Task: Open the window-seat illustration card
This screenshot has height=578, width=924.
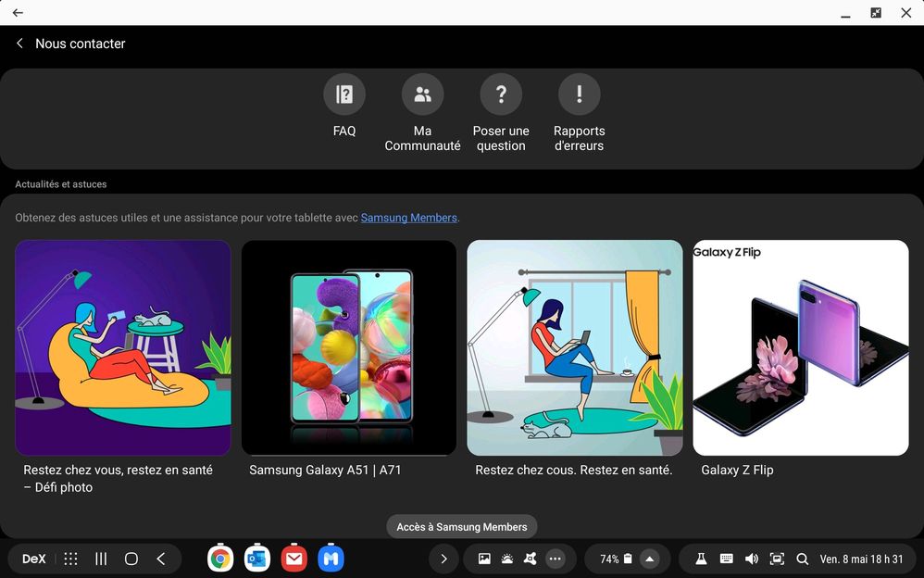Action: click(x=575, y=347)
